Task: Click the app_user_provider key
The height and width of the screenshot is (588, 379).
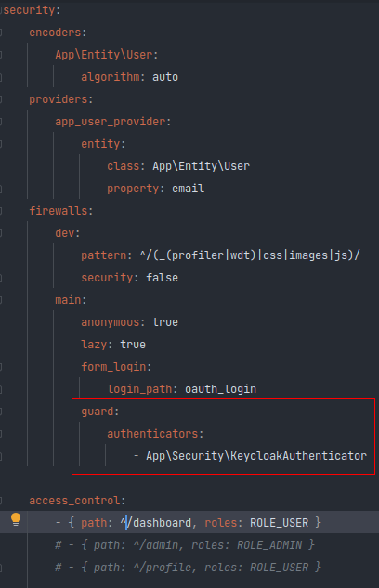Action: click(x=111, y=122)
